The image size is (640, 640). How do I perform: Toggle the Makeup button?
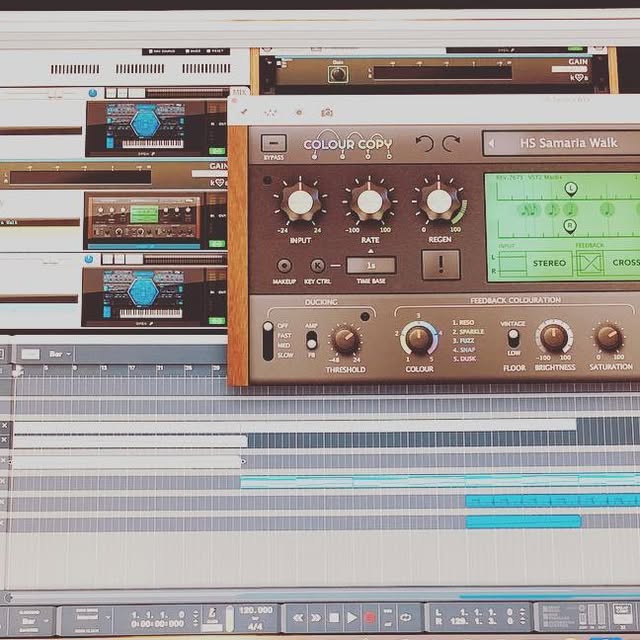[284, 266]
